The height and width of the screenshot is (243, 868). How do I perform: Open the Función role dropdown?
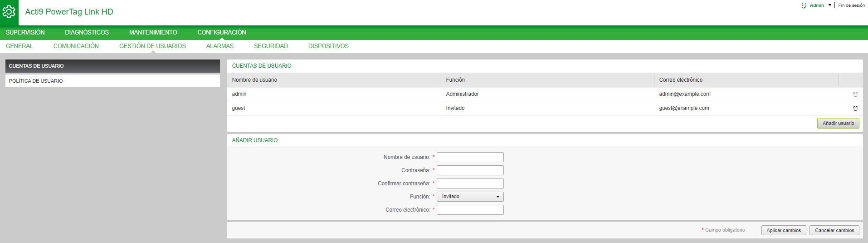[x=470, y=197]
